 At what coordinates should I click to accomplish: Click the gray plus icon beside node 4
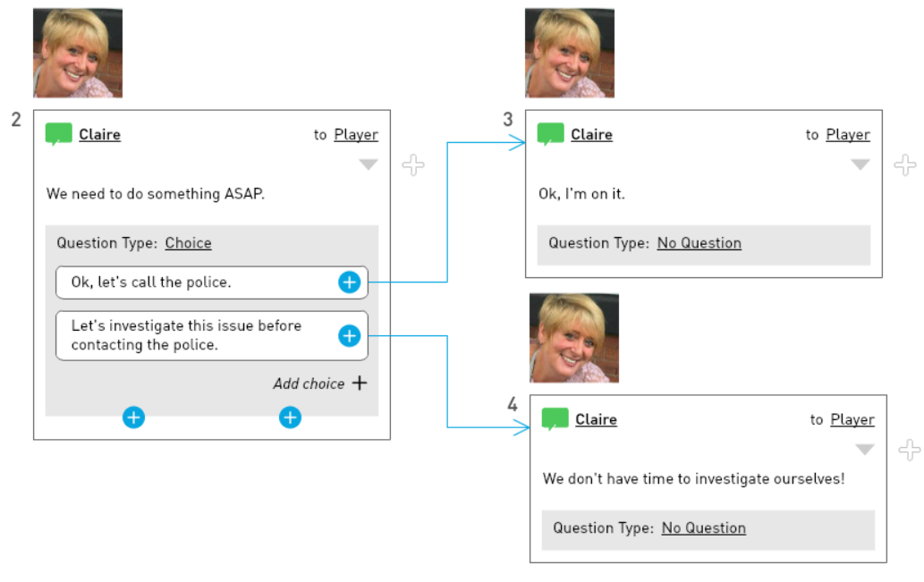(x=910, y=450)
